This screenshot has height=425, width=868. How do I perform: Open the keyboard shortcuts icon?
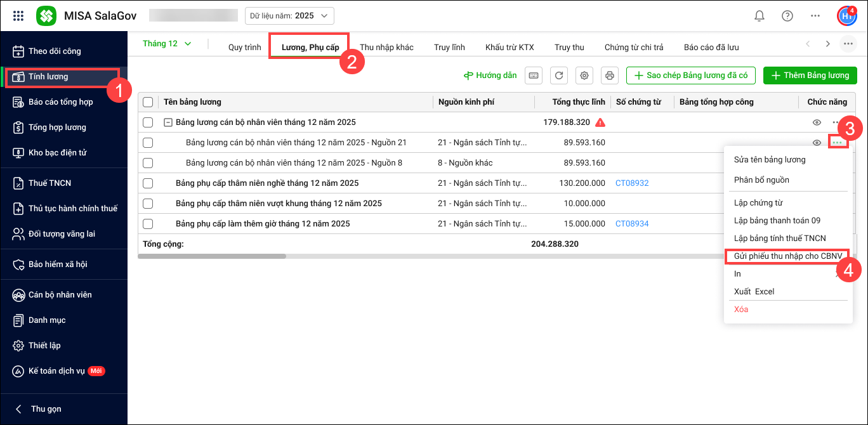pos(534,75)
